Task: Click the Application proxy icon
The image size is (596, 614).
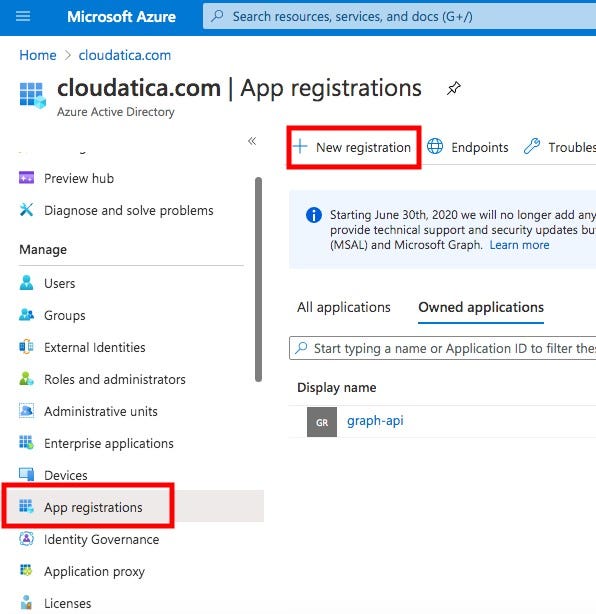Action: [x=26, y=570]
